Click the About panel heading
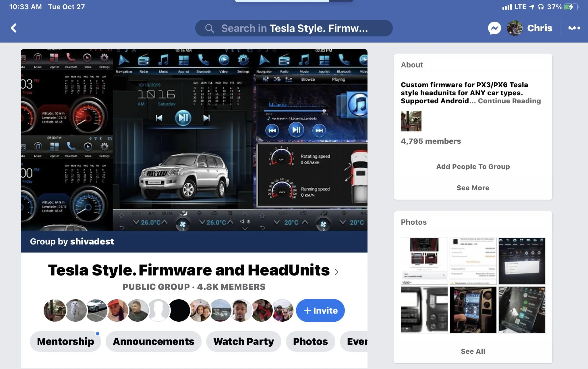The image size is (588, 369). pyautogui.click(x=412, y=65)
